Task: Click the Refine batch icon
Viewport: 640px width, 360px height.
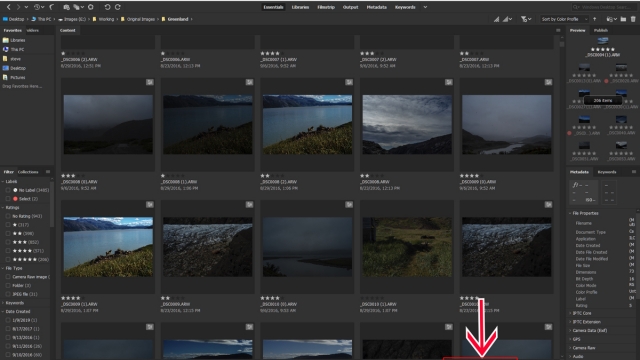Action: point(78,7)
